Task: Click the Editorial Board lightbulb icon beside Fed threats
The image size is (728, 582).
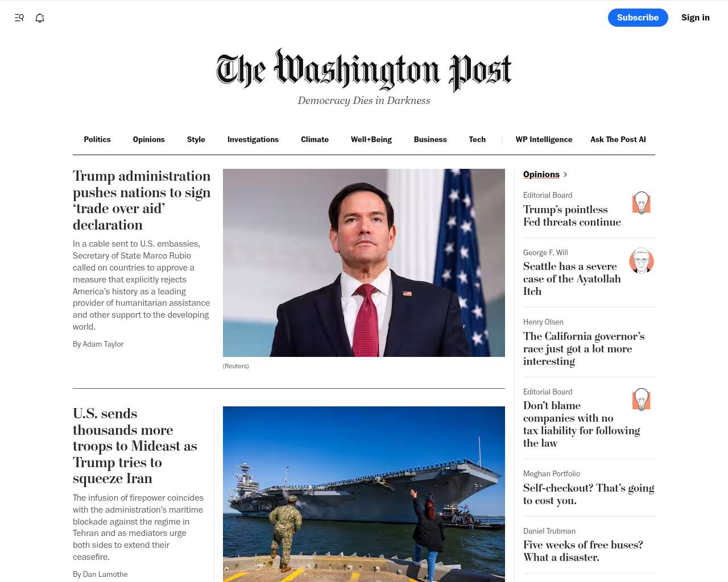Action: coord(642,203)
